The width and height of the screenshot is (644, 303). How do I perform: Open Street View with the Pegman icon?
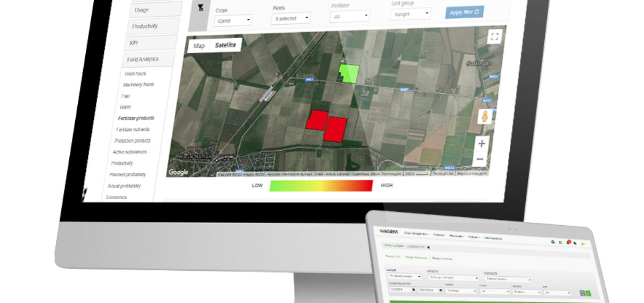pos(485,117)
